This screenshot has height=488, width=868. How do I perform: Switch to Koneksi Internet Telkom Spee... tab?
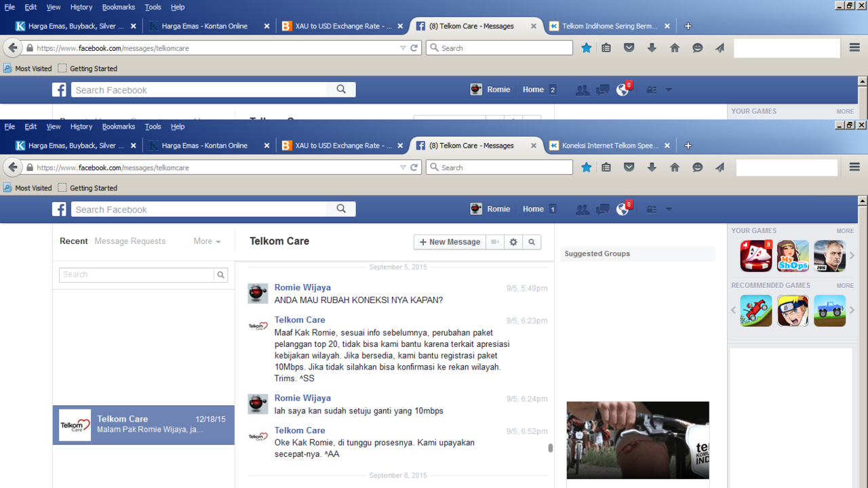pos(610,146)
